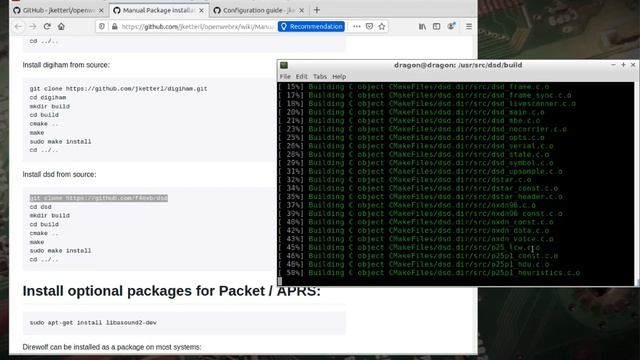Viewport: 640px width, 360px height.
Task: Close the terminal window
Action: (633, 65)
